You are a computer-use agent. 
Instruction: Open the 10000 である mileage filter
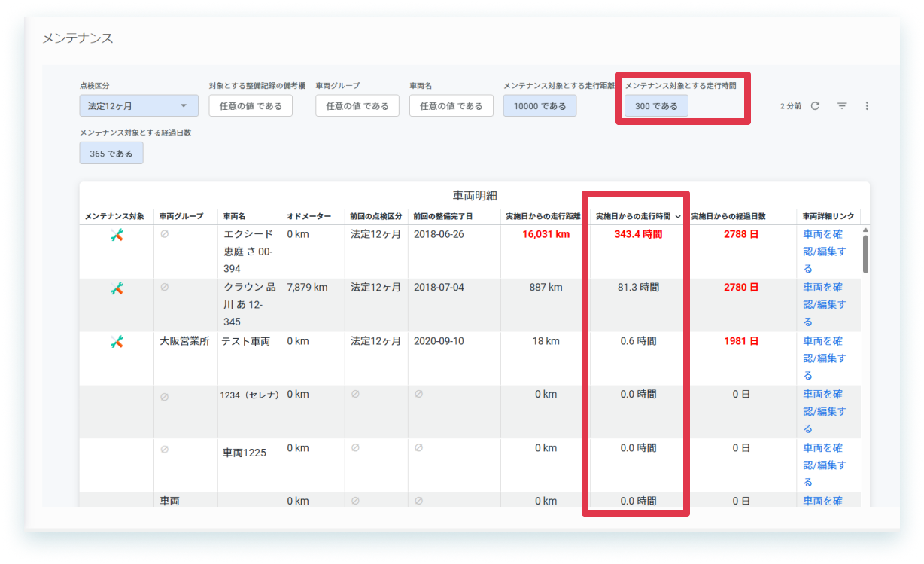[540, 106]
